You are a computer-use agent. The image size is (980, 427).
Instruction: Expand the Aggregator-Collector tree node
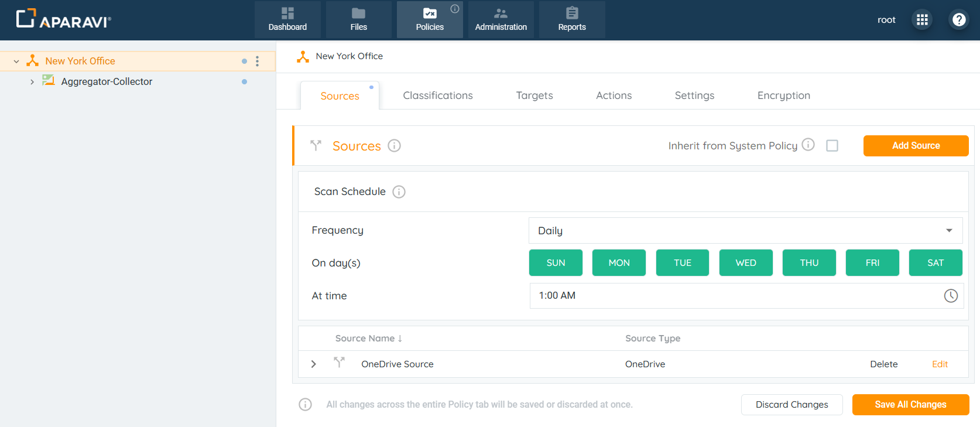coord(32,82)
